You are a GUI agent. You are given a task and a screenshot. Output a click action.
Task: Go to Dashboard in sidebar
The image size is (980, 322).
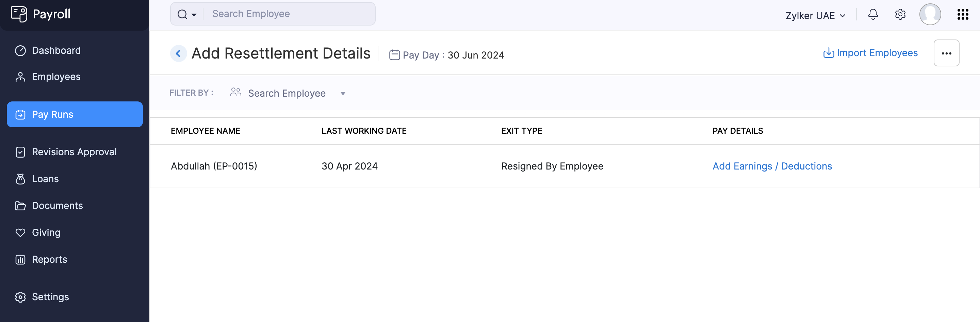point(56,51)
